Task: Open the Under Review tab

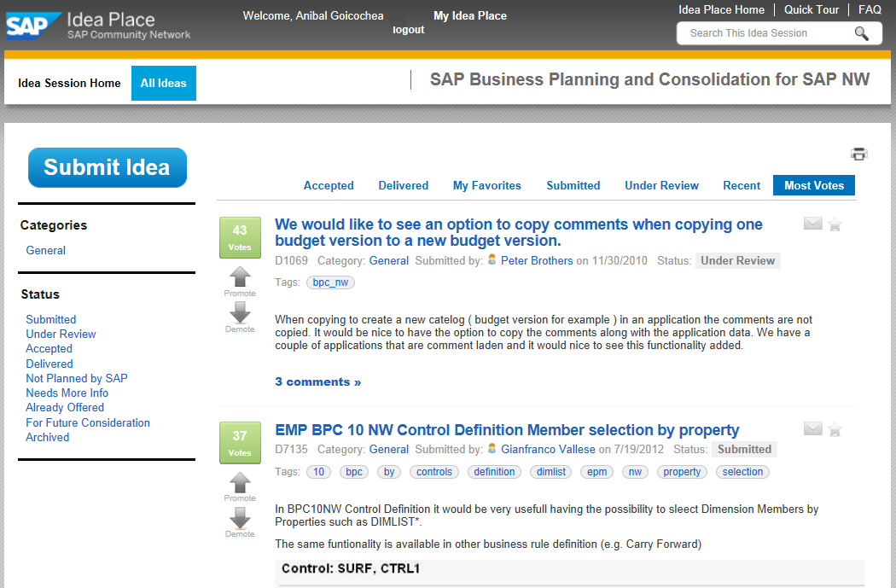Action: point(660,185)
